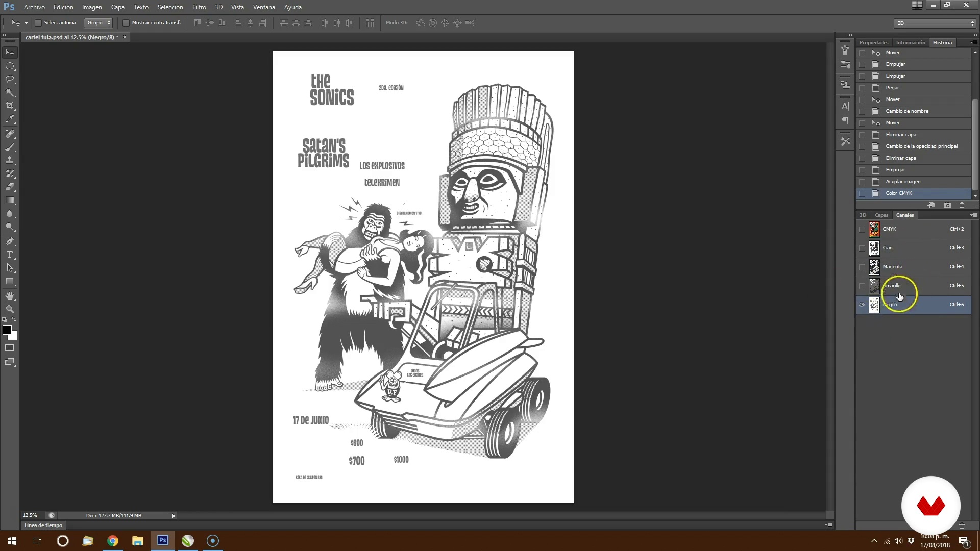
Task: Show the Magenta channel visibility
Action: pyautogui.click(x=862, y=267)
